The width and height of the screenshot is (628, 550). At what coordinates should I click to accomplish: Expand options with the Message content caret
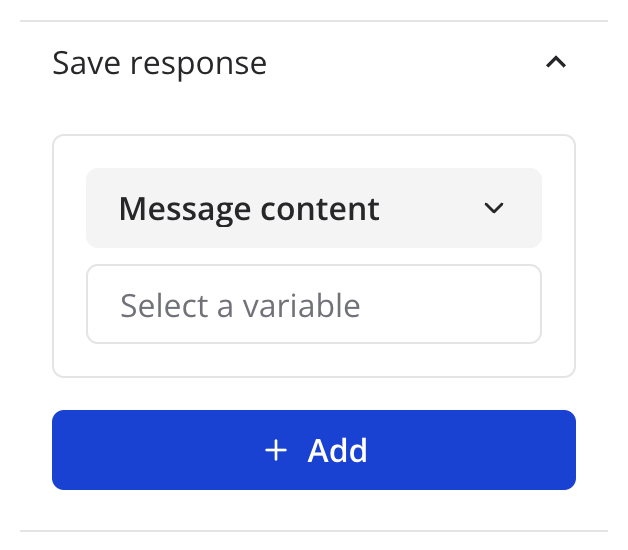tap(493, 208)
